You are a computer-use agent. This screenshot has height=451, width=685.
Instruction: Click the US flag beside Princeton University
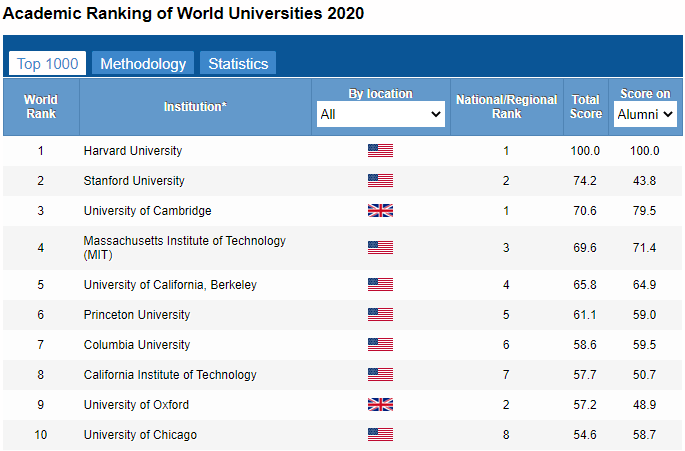coord(380,315)
